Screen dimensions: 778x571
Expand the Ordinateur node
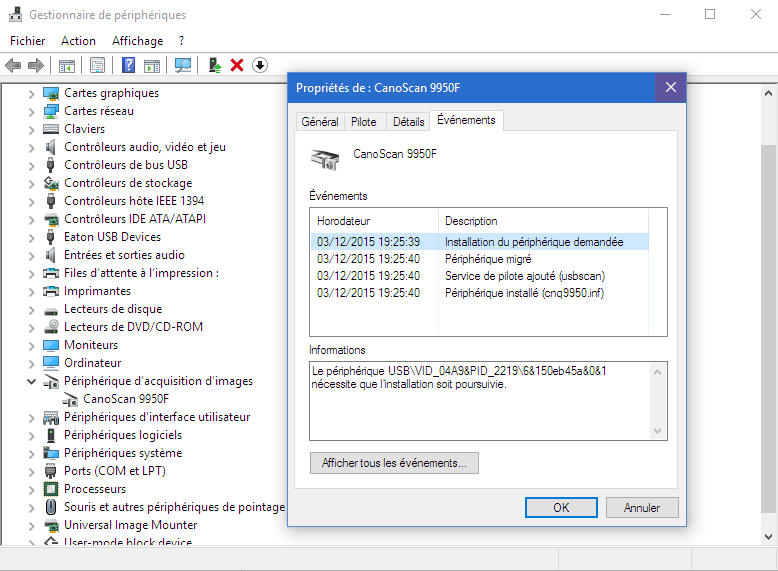pyautogui.click(x=31, y=364)
